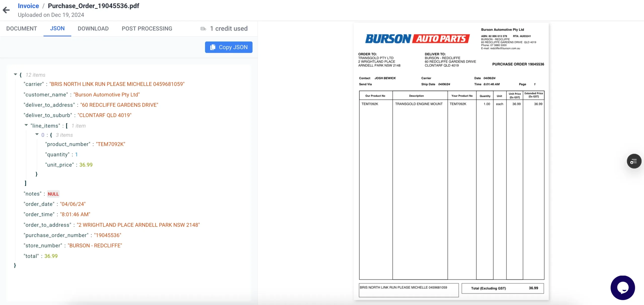Switch to the POST PROCESSING tab
Image resolution: width=644 pixels, height=305 pixels.
pyautogui.click(x=147, y=28)
